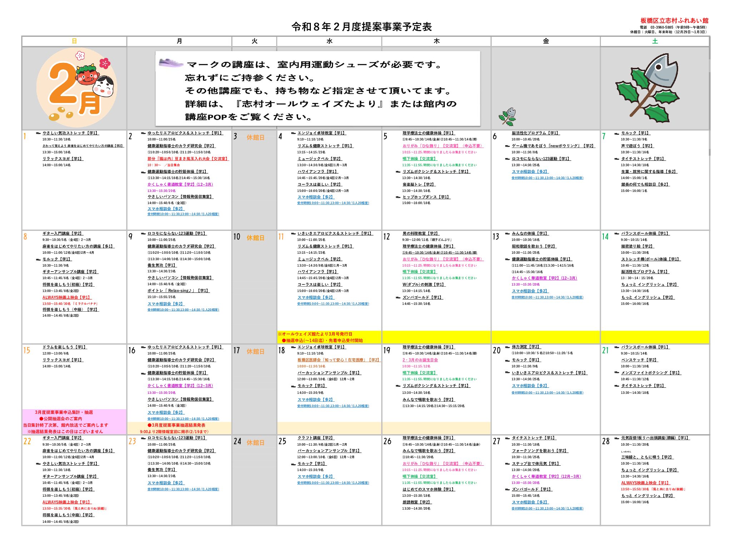Click the pink 3月度提案事業申込集計・抽選 box
The width and height of the screenshot is (756, 535).
[64, 412]
